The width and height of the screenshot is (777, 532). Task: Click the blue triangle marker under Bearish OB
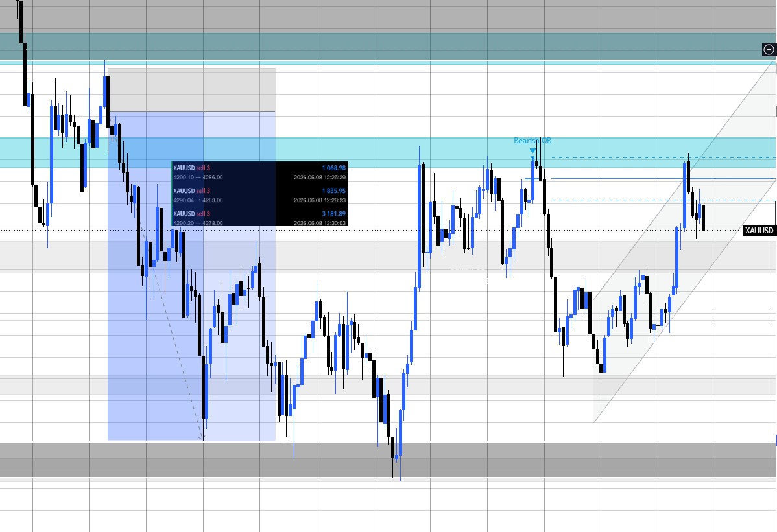[532, 151]
